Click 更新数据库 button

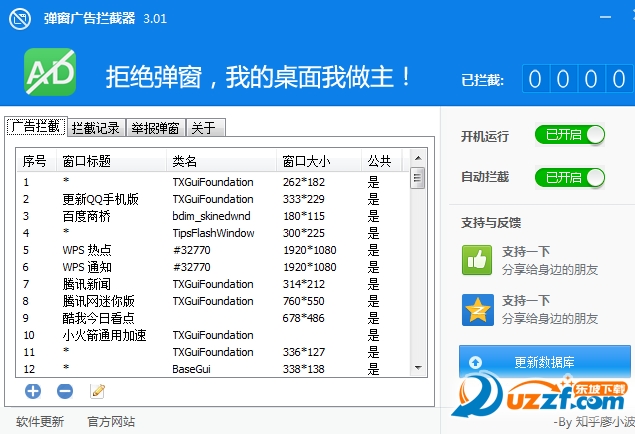[x=545, y=362]
